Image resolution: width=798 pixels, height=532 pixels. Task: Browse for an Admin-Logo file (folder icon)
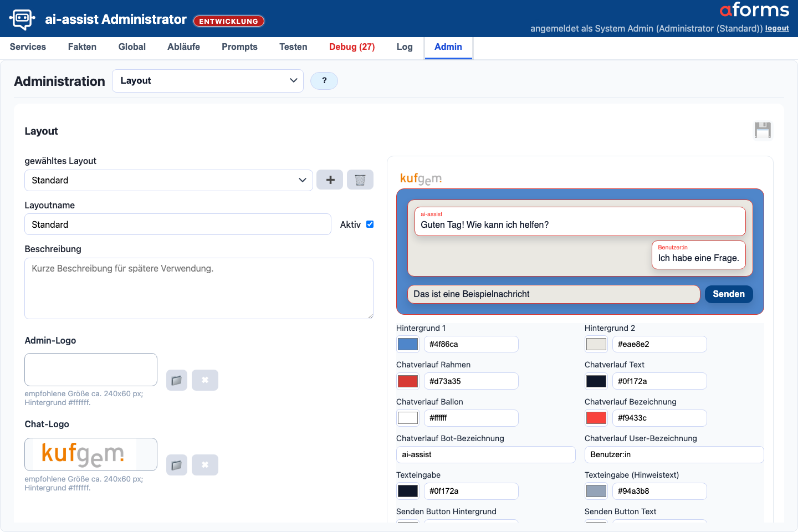click(177, 380)
